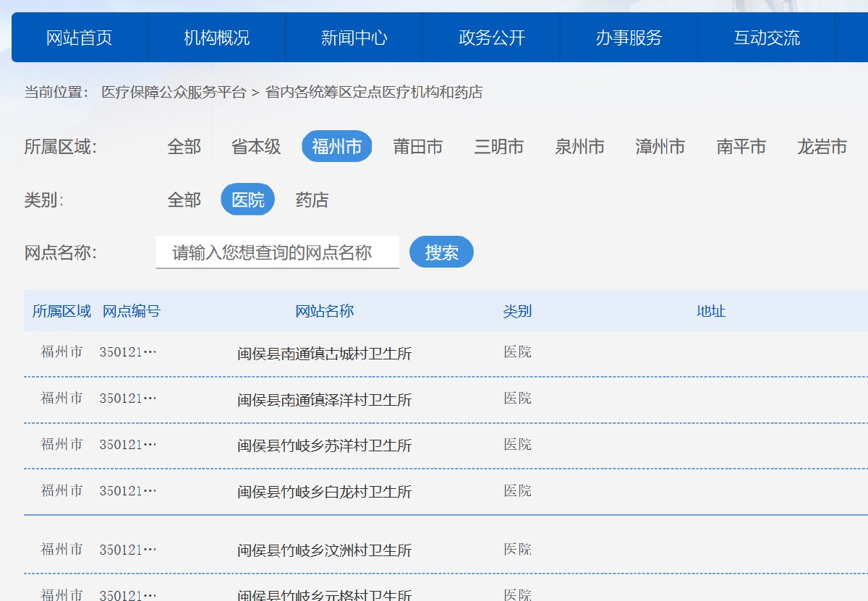Screen dimensions: 868x601
Task: Open the 办事服务 navigation item
Action: click(x=629, y=38)
